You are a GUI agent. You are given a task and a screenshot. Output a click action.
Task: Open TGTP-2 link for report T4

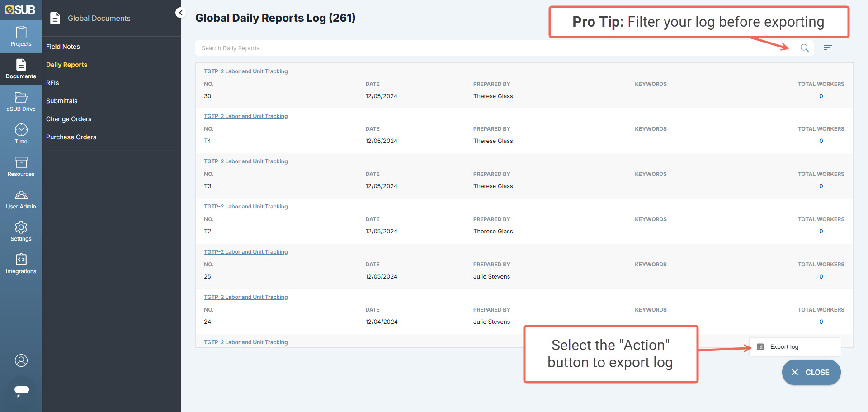coord(245,116)
